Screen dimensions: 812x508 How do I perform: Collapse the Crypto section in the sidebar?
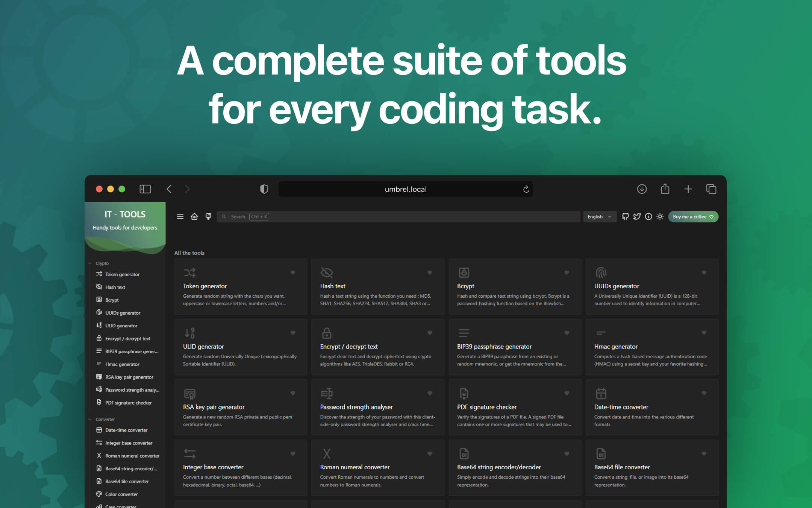coord(90,263)
